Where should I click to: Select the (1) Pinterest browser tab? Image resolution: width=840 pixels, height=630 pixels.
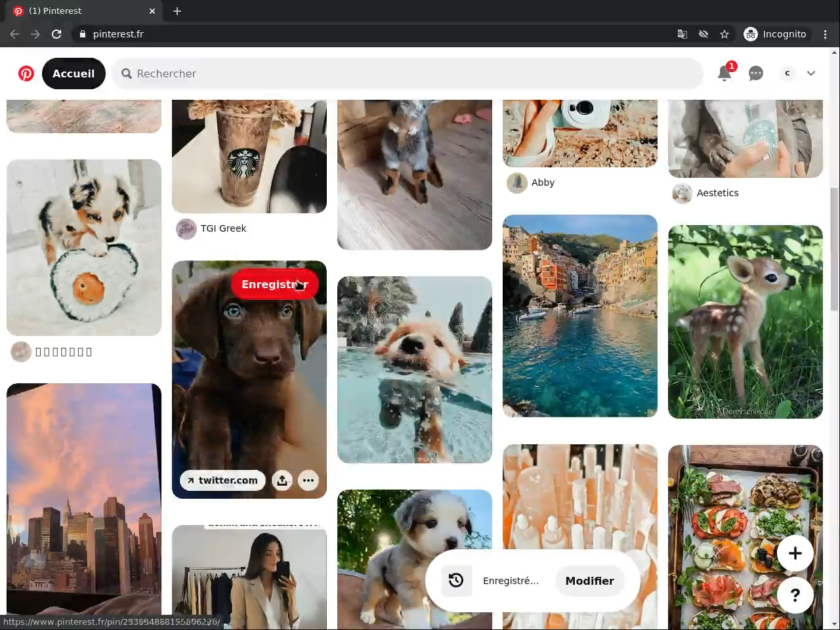click(x=85, y=11)
